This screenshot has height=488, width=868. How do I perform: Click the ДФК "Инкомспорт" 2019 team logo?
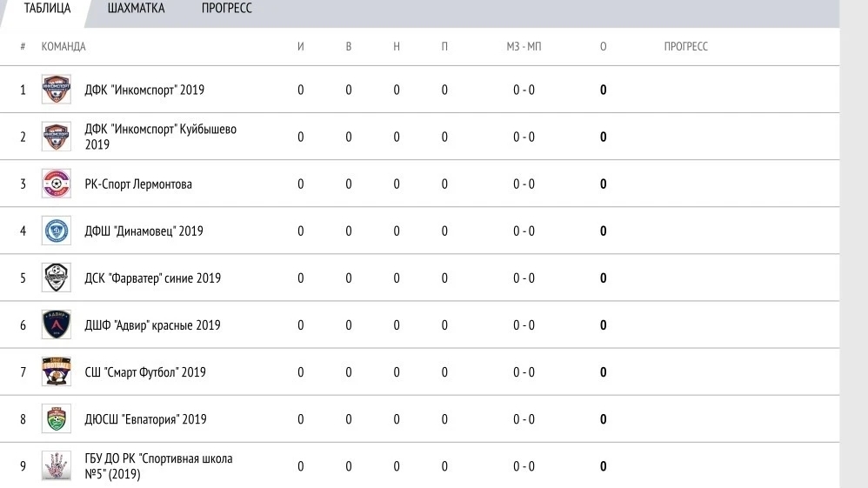57,90
